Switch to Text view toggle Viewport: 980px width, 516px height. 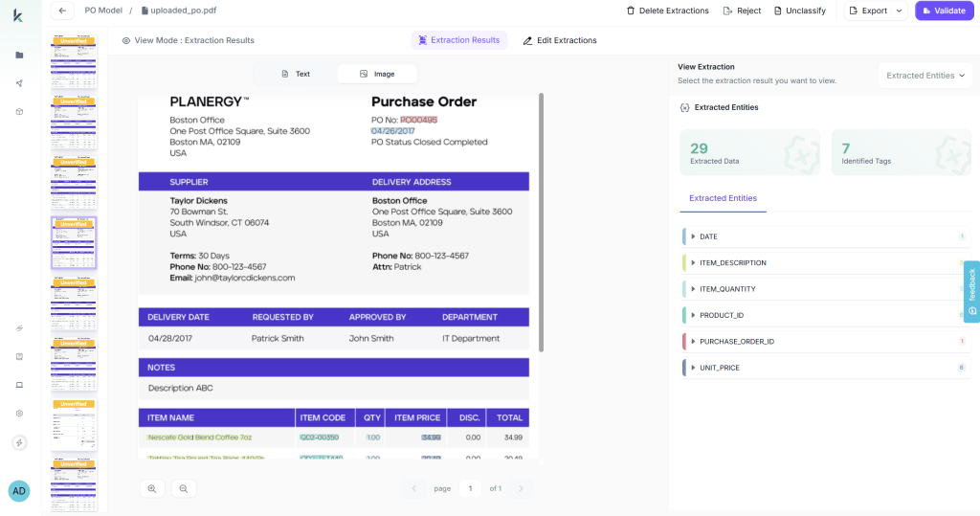(x=296, y=74)
